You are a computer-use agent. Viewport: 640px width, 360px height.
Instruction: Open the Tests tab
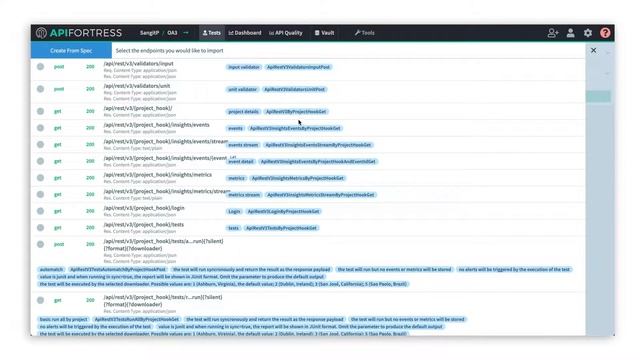point(211,33)
